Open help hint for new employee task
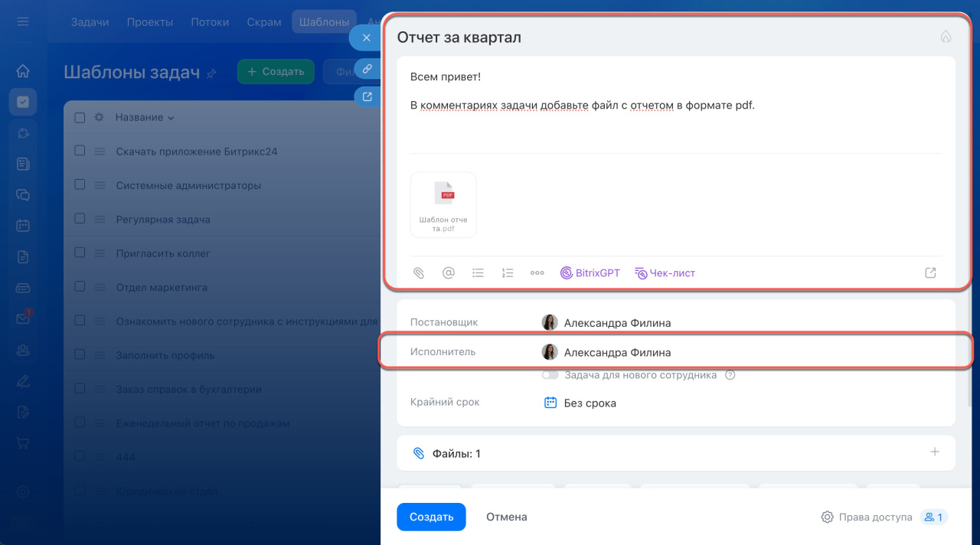Image resolution: width=980 pixels, height=545 pixels. click(x=730, y=375)
